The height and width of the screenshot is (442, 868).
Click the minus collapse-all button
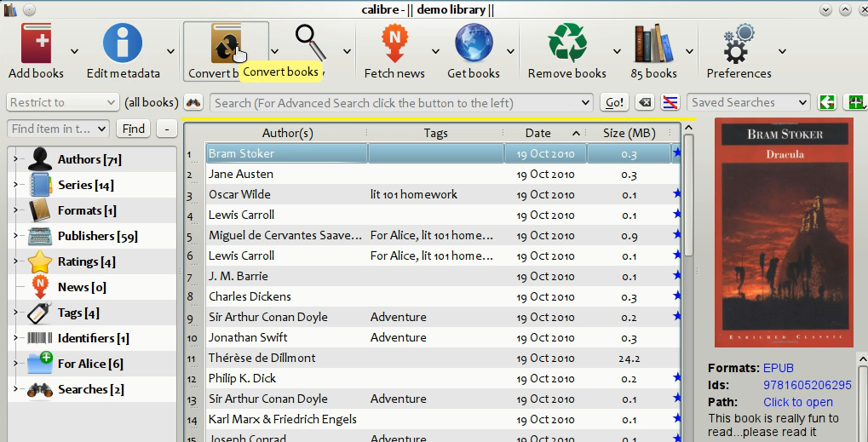tap(167, 129)
